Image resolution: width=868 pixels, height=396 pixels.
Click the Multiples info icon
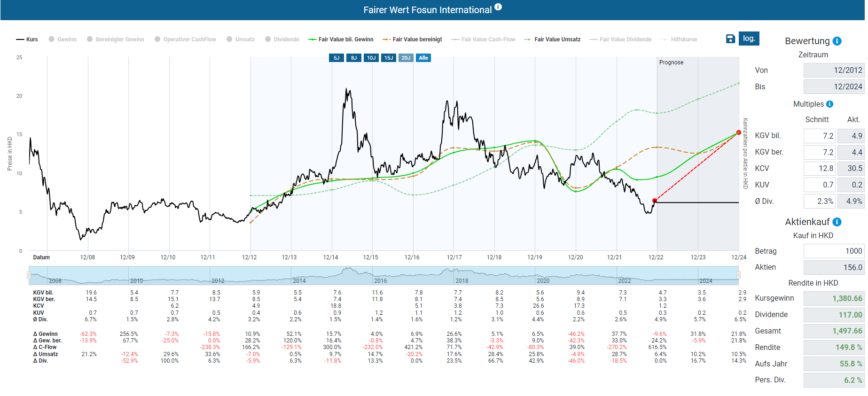click(x=829, y=104)
